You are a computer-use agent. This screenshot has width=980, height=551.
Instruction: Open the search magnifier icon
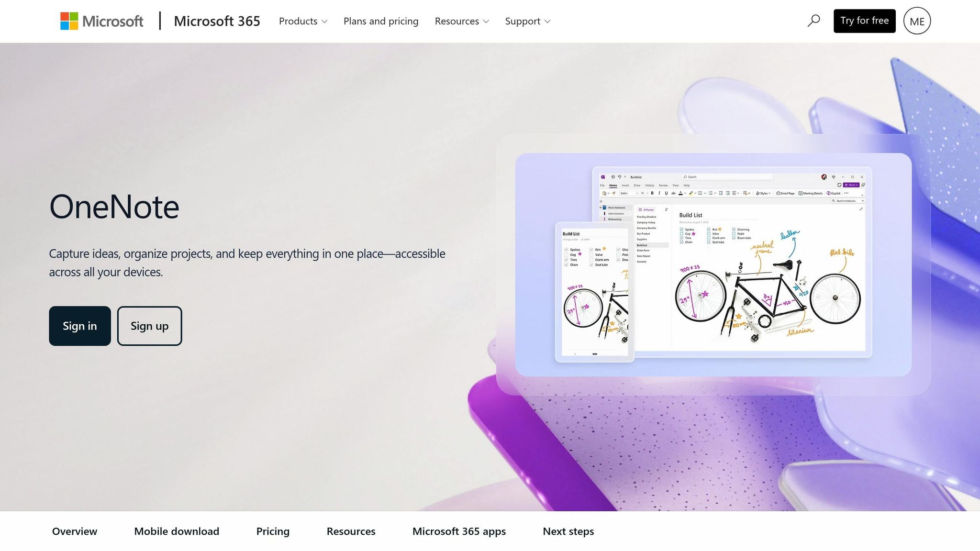click(x=813, y=21)
